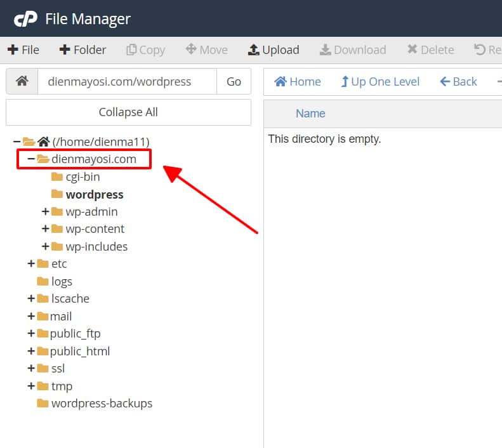This screenshot has width=502, height=448.
Task: Click the Delete toolbar button
Action: [x=431, y=50]
